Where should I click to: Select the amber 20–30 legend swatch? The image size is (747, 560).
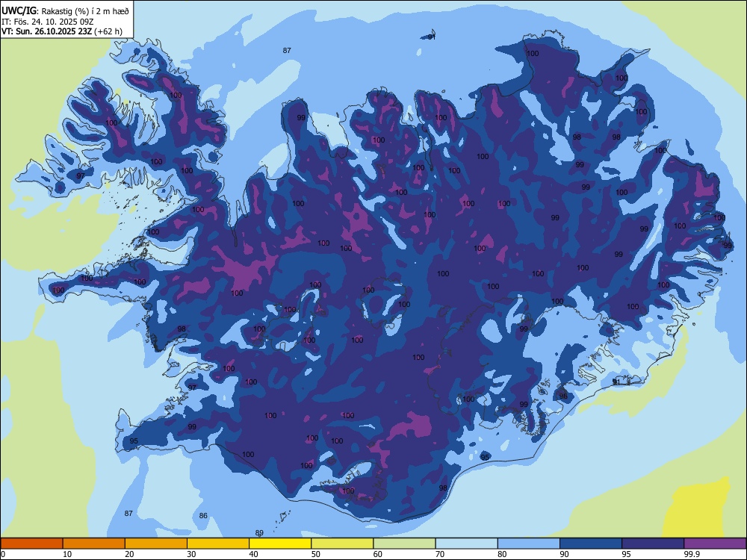click(x=156, y=544)
